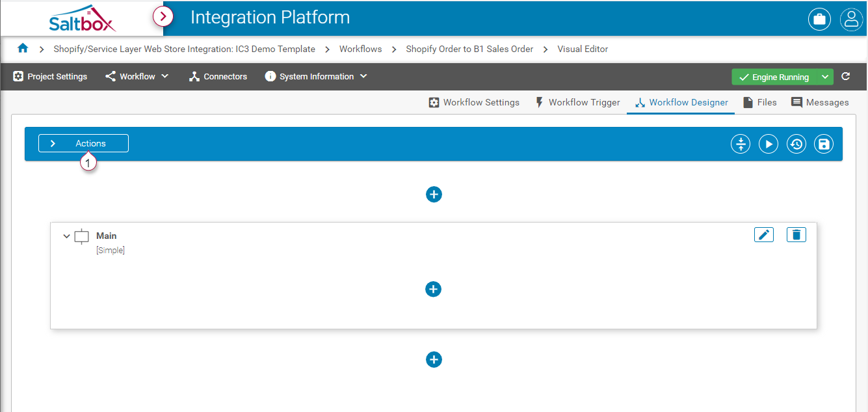The image size is (868, 412).
Task: Save the workflow with the disk icon
Action: click(x=824, y=144)
